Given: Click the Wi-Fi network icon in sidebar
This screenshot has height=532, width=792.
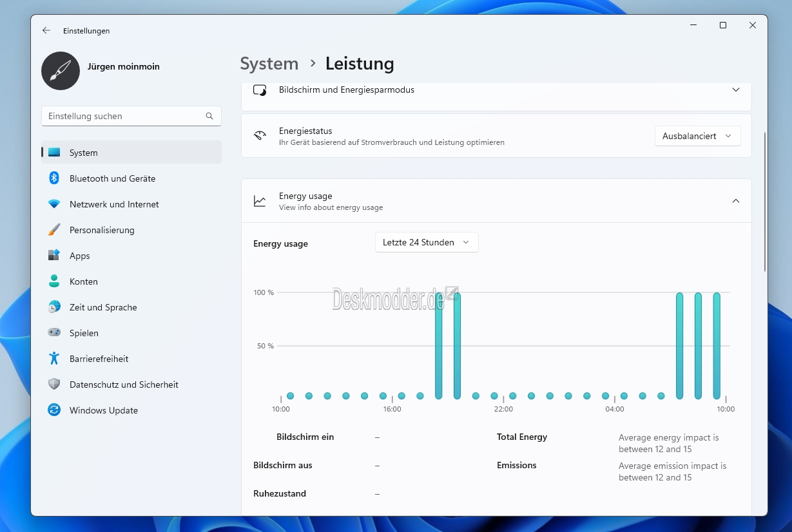Looking at the screenshot, I should 54,204.
